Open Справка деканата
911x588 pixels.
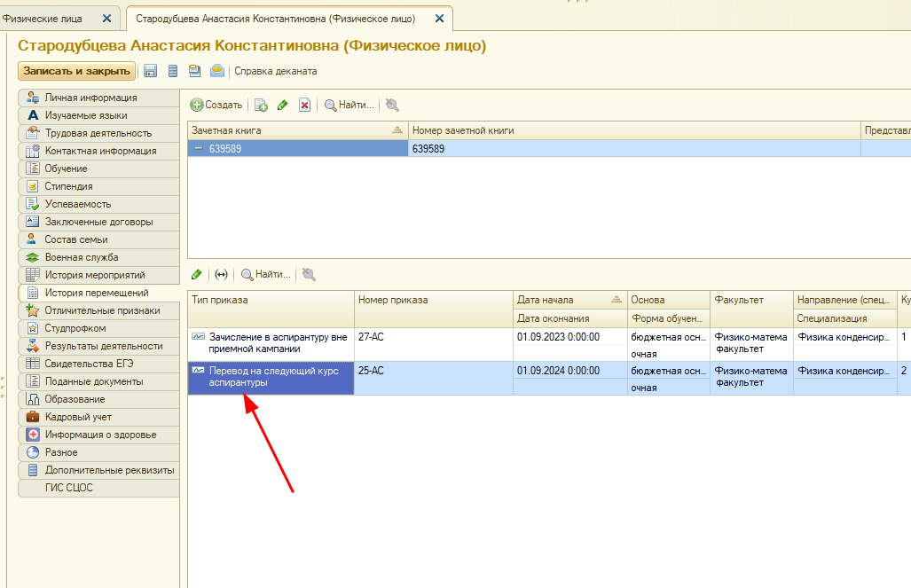tap(275, 71)
